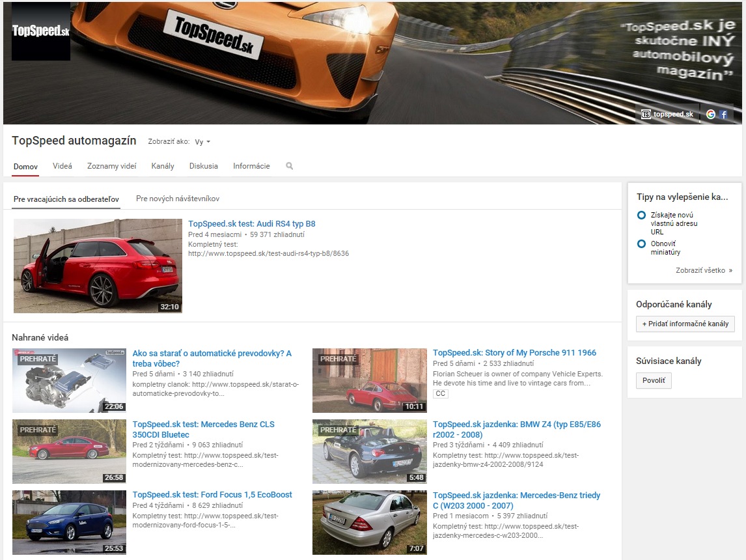Click the silver Mercedes C-class thumbnail

click(x=369, y=522)
